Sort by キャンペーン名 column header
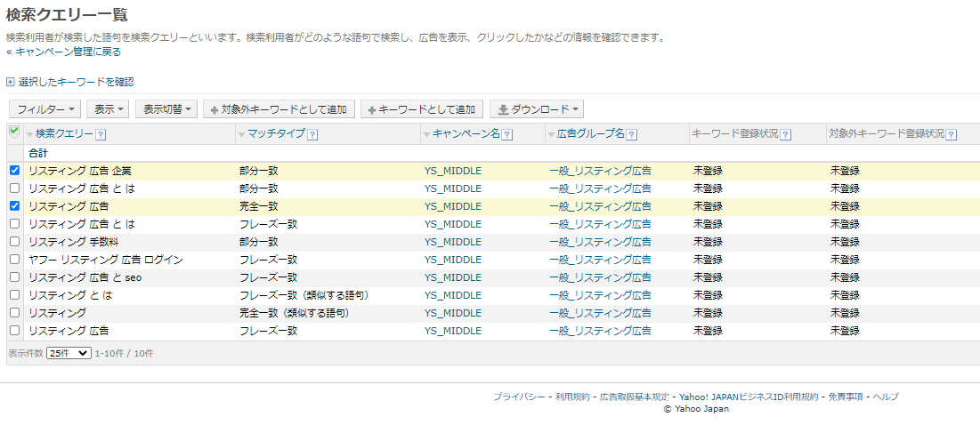This screenshot has height=425, width=980. [x=466, y=133]
